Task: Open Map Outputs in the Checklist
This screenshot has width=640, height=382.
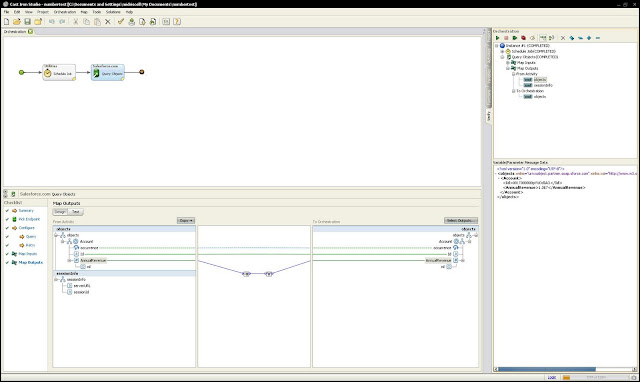Action: 30,262
